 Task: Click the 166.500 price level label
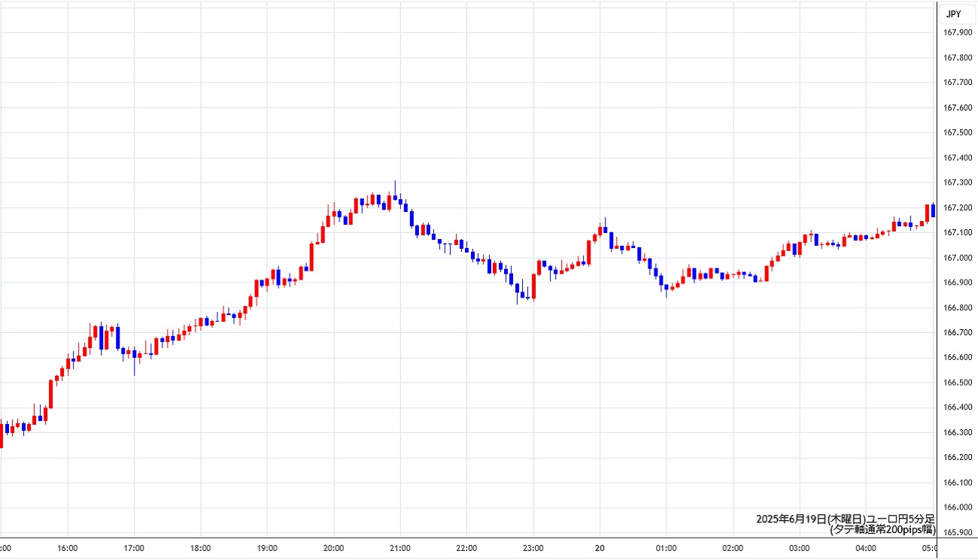click(x=958, y=383)
